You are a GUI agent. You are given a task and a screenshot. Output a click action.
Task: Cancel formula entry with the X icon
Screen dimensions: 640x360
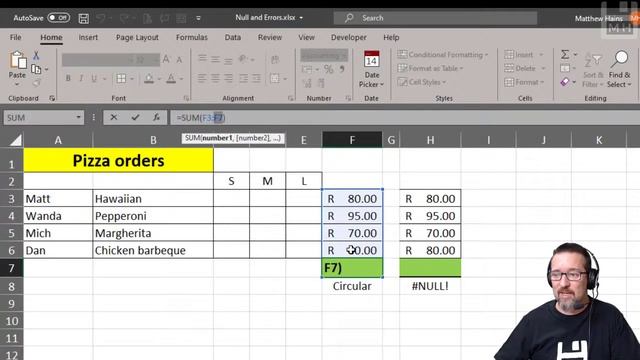tap(113, 118)
